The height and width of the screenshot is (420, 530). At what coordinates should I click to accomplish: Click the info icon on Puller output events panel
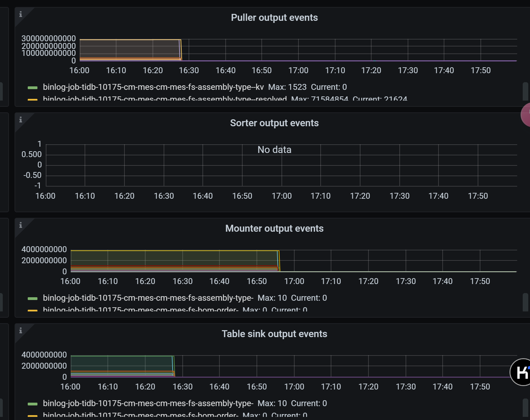click(21, 14)
